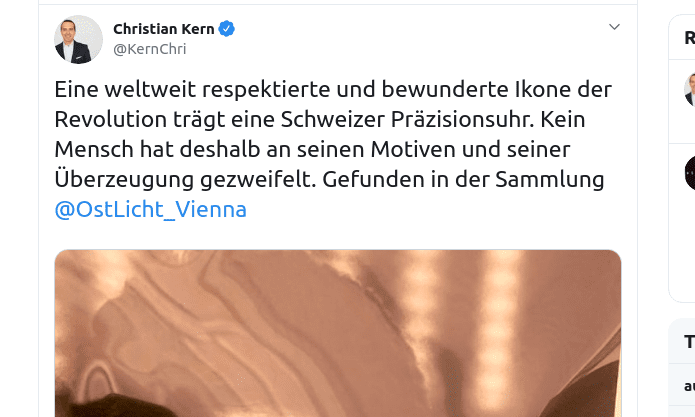Click the cut-off 'R' sidebar heading
This screenshot has width=695, height=417.
pos(689,38)
